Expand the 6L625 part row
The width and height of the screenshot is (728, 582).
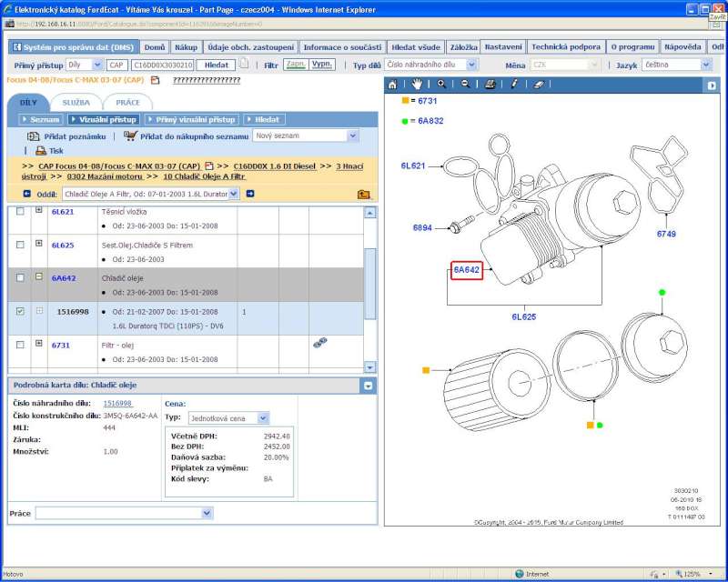39,244
